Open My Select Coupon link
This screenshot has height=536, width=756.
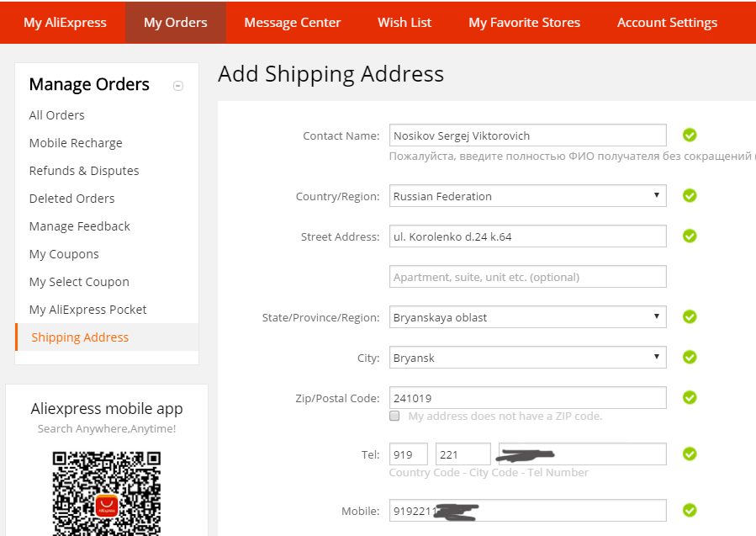(x=79, y=282)
